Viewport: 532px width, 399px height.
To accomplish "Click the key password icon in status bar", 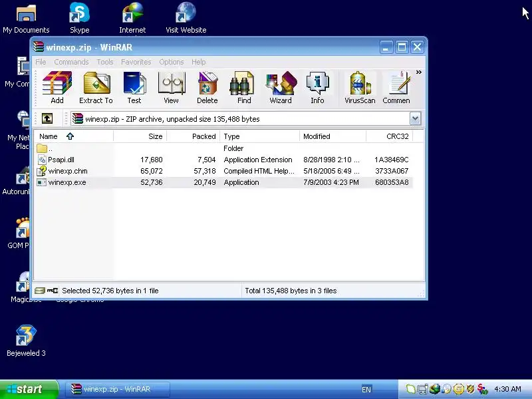I will (53, 291).
